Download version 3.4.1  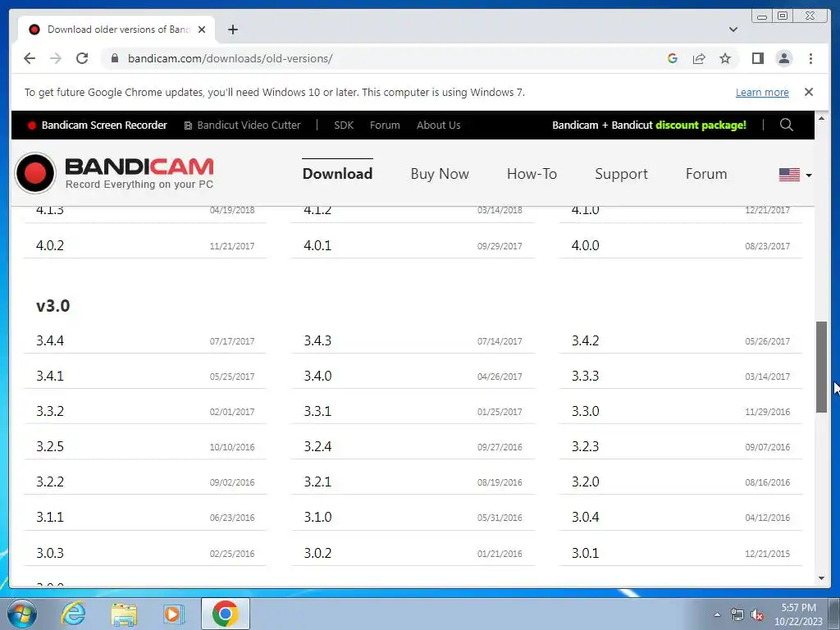144,376
